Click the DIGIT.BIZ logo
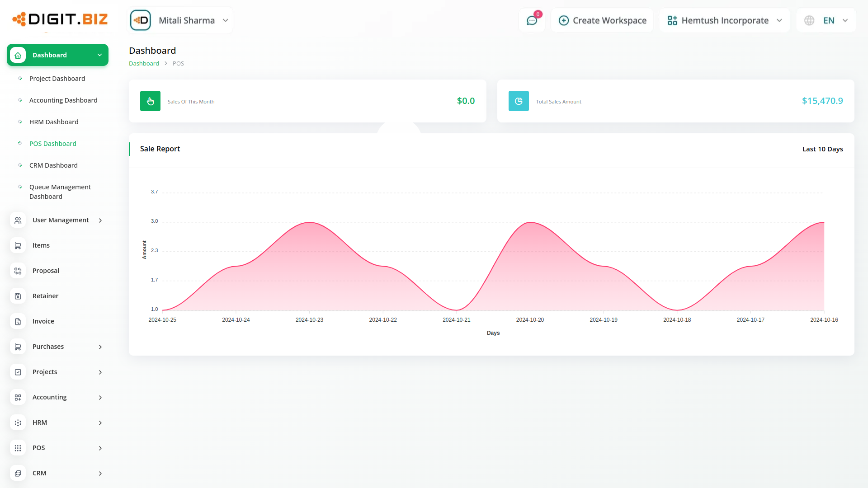 pos(60,19)
